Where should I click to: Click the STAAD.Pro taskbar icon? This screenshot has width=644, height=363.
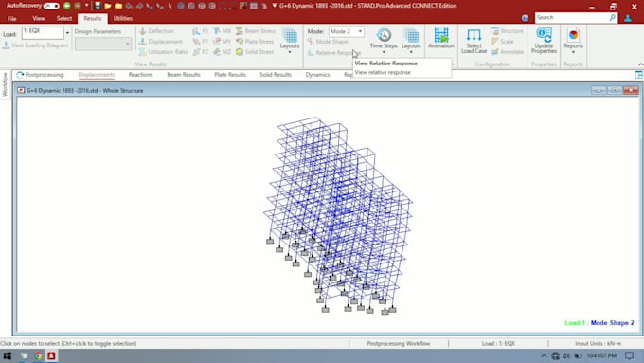51,356
